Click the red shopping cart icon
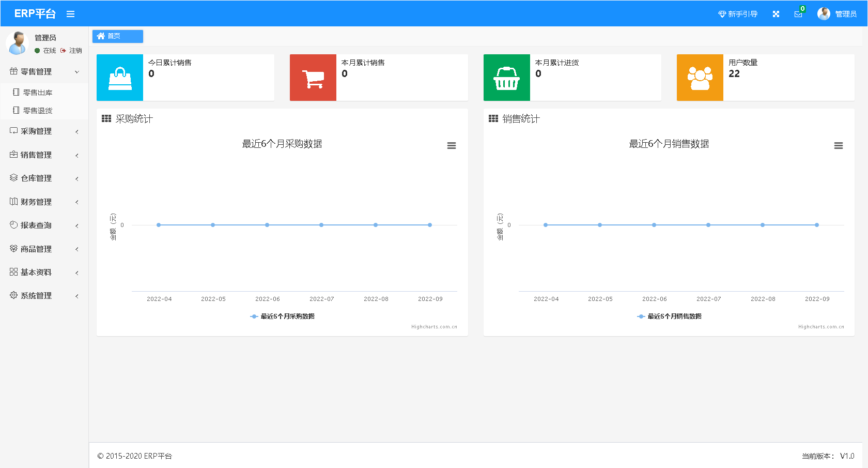Screen dimensions: 868x468 (313, 78)
